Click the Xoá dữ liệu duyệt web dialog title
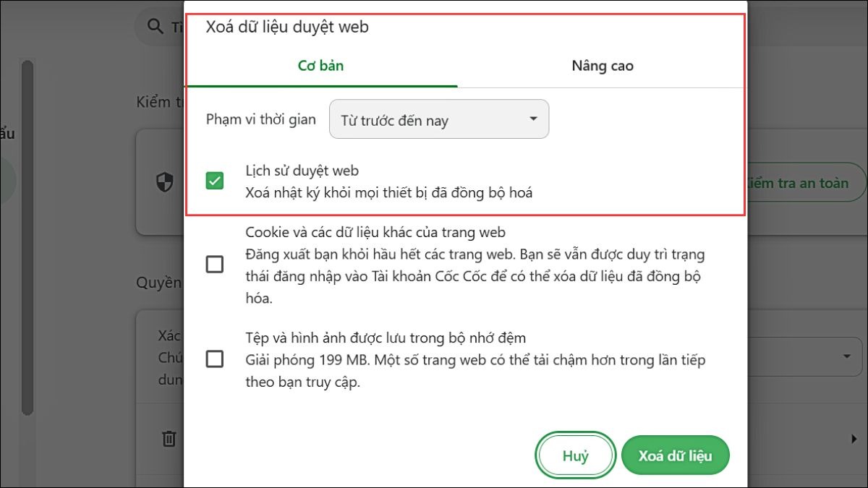 click(287, 27)
